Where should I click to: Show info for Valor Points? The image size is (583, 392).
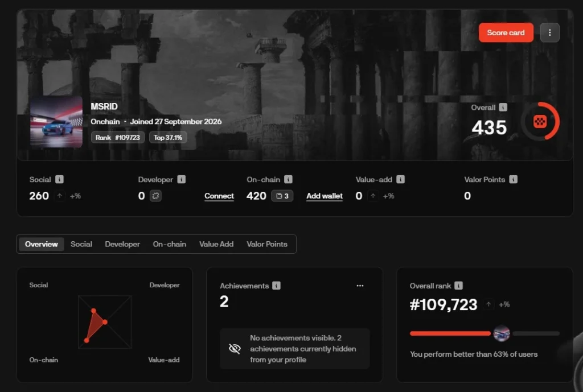point(513,179)
